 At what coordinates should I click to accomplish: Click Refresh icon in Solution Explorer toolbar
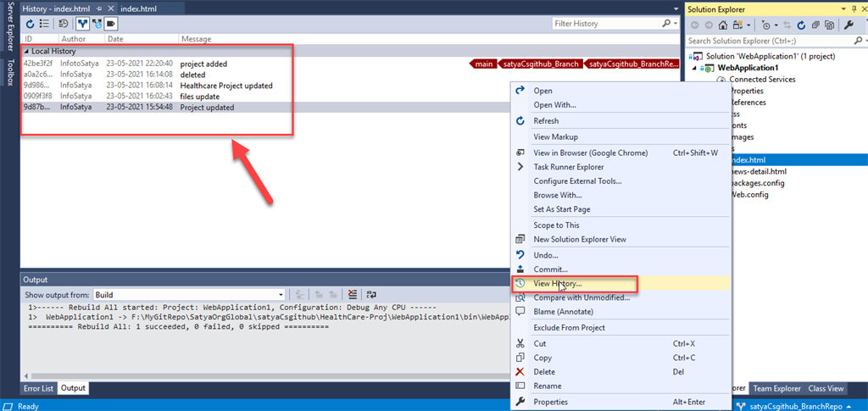click(x=802, y=25)
